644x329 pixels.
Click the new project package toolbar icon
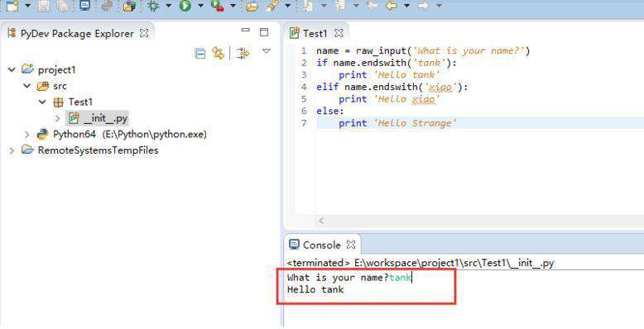tap(129, 6)
